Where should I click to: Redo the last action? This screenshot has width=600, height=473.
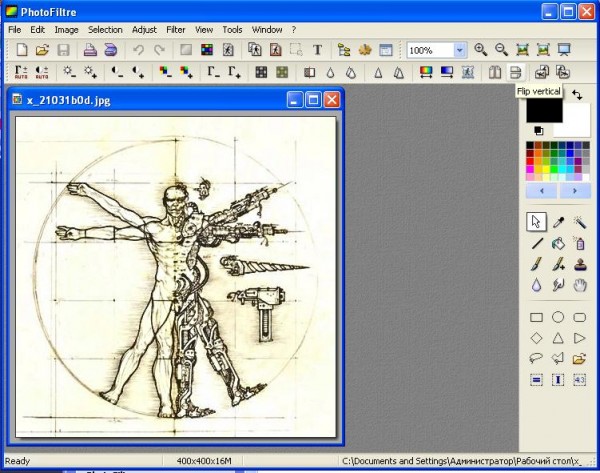tap(159, 50)
